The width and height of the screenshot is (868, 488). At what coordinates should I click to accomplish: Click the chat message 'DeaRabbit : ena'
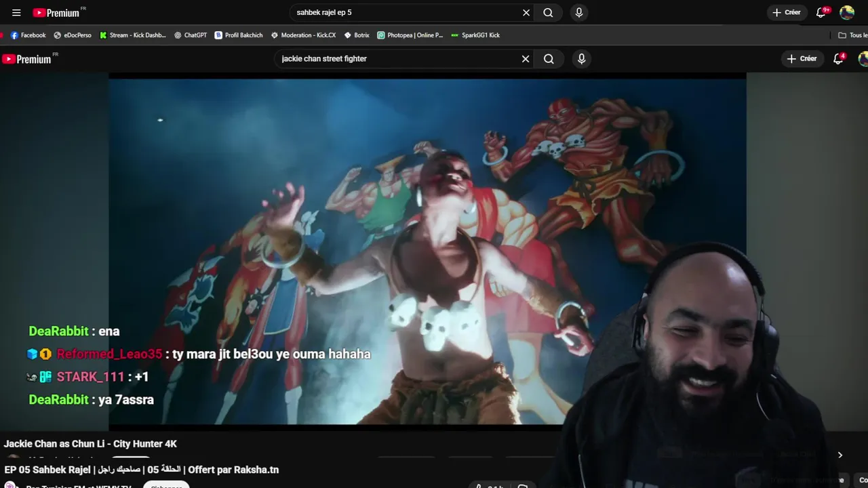(74, 331)
